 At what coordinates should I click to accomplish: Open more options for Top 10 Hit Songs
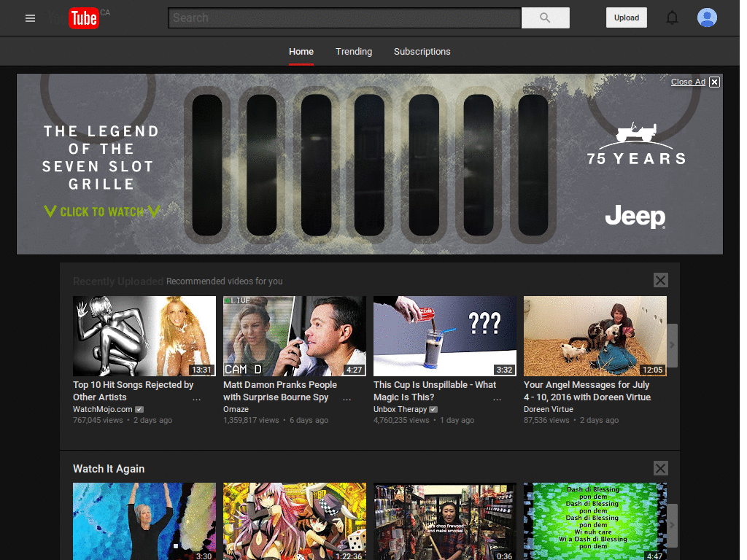point(196,400)
